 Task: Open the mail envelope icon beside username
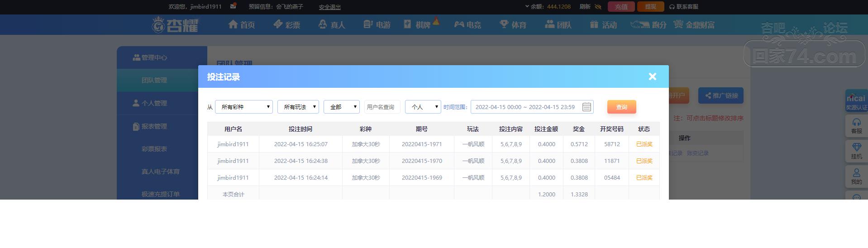pos(233,6)
